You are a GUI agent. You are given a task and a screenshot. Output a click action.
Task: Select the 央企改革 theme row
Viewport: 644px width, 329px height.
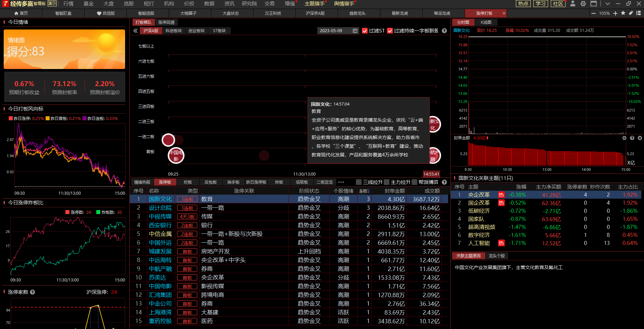pos(546,195)
